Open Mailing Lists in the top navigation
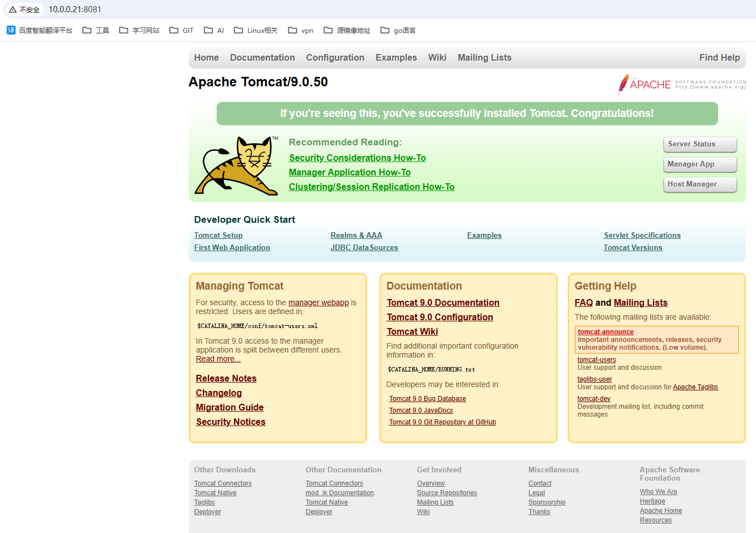Image resolution: width=756 pixels, height=533 pixels. pos(484,57)
